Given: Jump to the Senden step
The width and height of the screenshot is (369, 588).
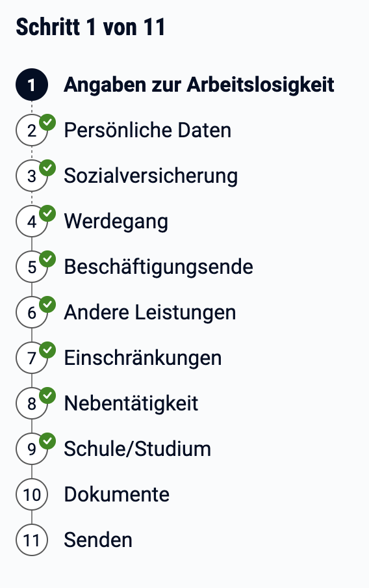Looking at the screenshot, I should 98,540.
